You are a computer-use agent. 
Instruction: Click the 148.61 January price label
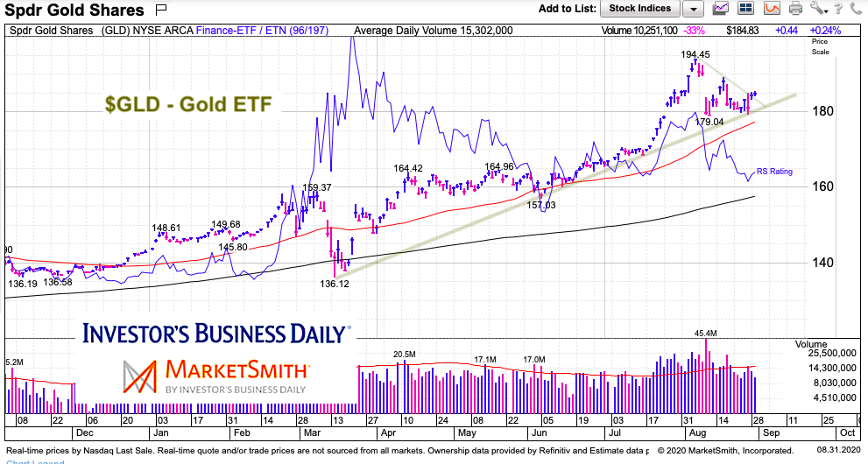(x=166, y=228)
